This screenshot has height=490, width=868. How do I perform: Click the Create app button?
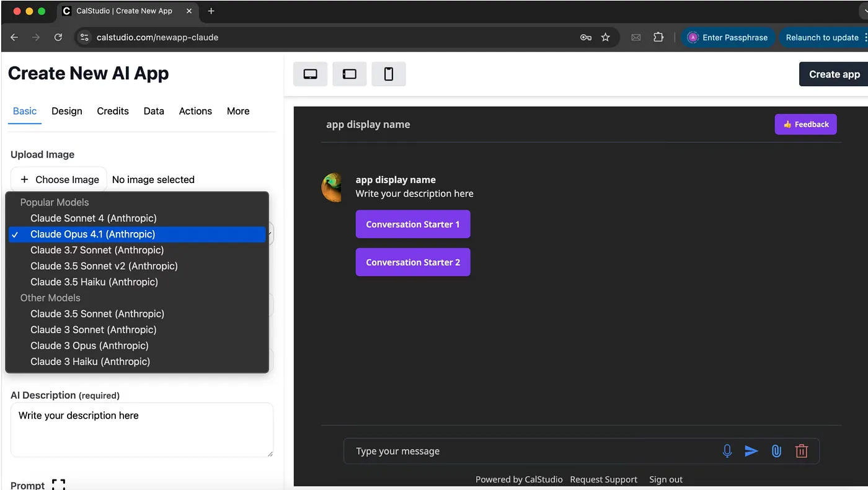[834, 74]
